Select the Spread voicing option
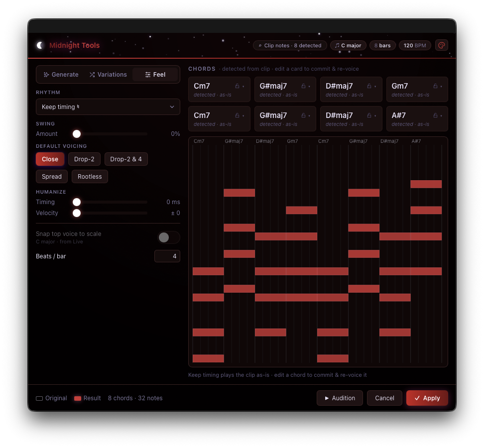The image size is (484, 448). (x=52, y=177)
